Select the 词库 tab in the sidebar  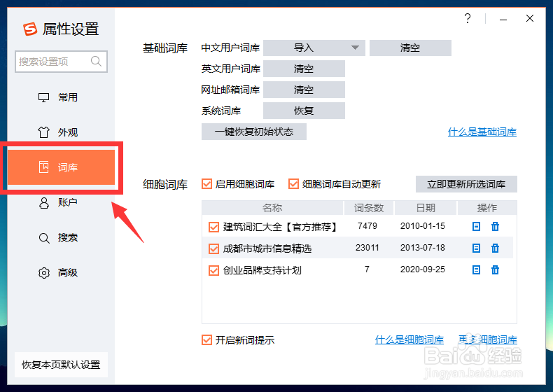click(61, 167)
